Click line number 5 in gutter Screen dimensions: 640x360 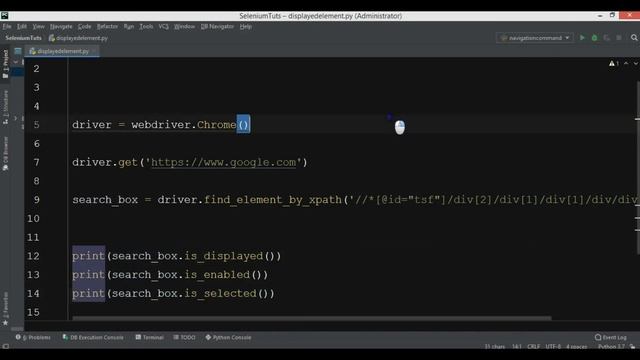[36, 125]
